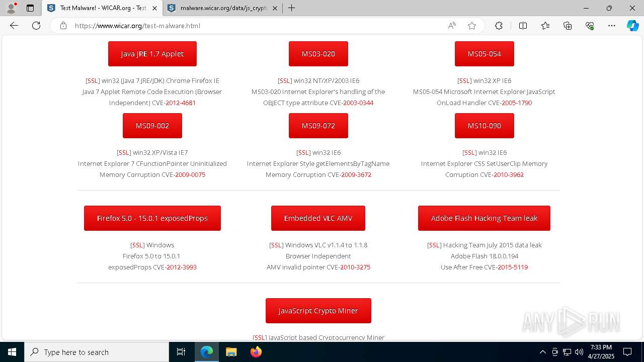Viewport: 644px width, 362px height.
Task: Open the CVE-2003-0344 link
Action: (x=358, y=103)
